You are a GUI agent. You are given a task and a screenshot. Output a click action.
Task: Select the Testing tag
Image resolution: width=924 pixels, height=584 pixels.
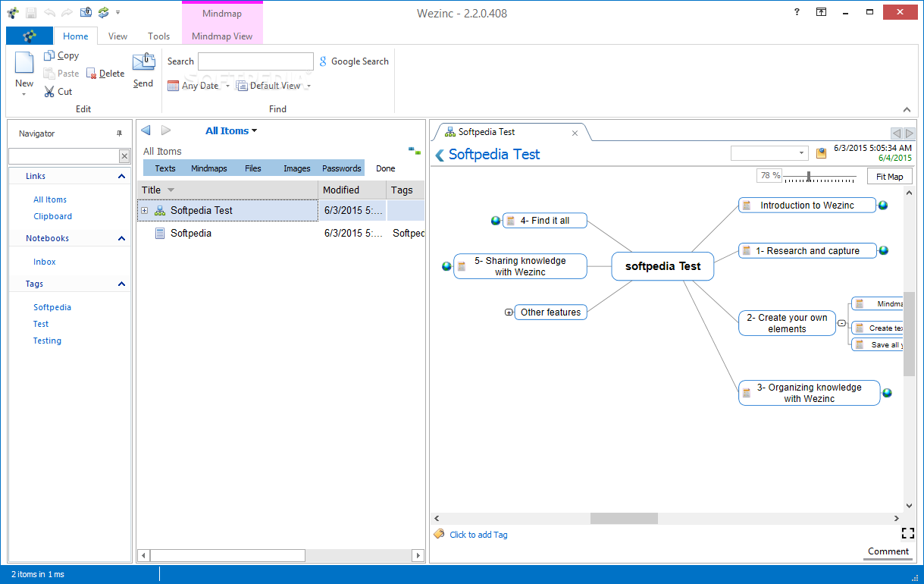click(x=47, y=341)
